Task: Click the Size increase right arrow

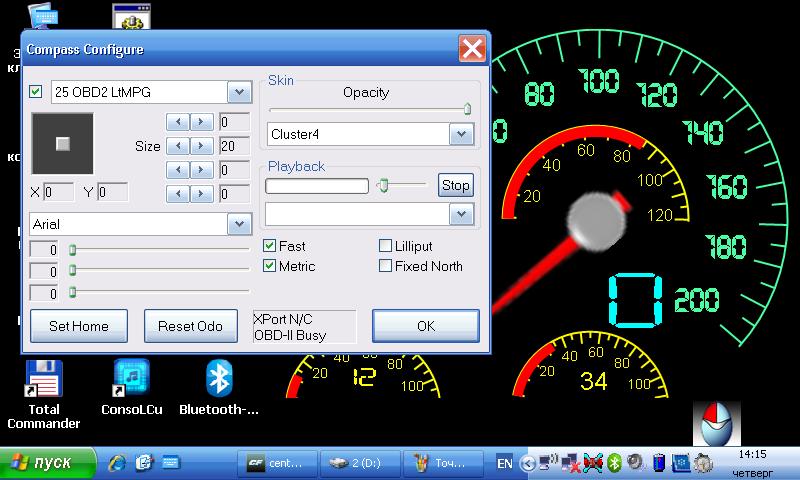Action: coord(201,146)
